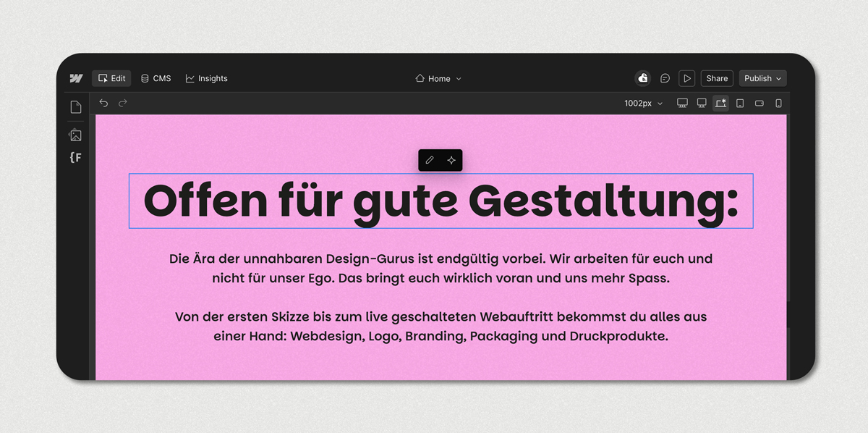Open the Publish dropdown
Screen dimensions: 868x433
click(x=762, y=78)
